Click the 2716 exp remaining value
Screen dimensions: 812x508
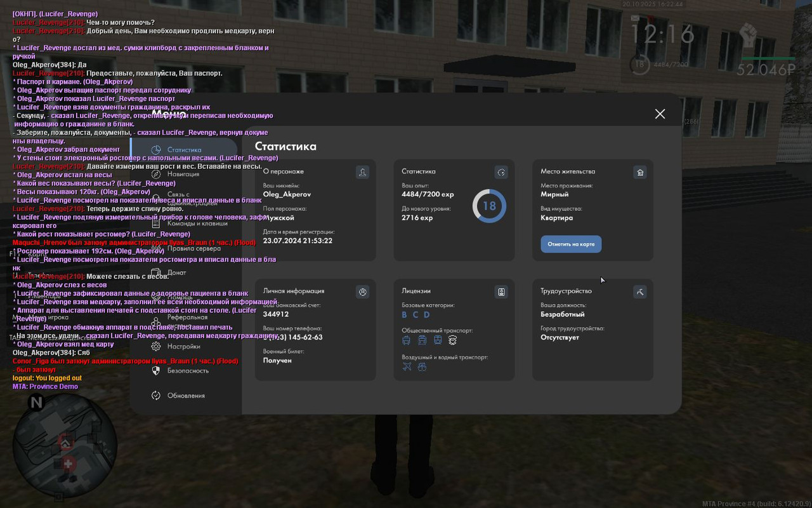[417, 217]
